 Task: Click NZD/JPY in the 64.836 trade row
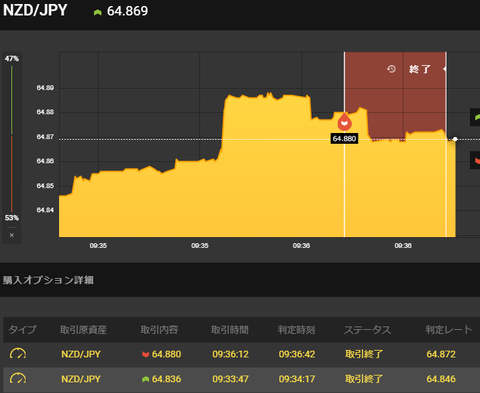click(x=81, y=379)
